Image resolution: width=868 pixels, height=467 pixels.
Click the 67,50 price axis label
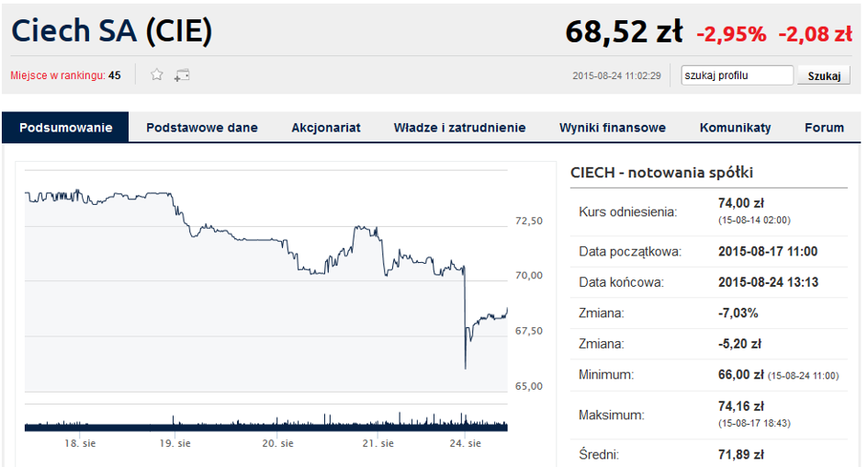click(x=529, y=331)
